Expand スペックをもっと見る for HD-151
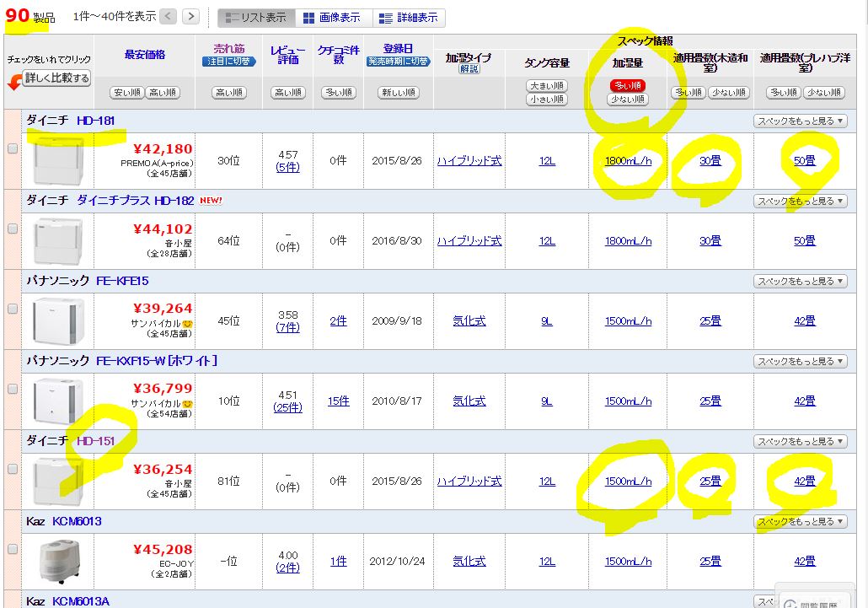 point(800,441)
